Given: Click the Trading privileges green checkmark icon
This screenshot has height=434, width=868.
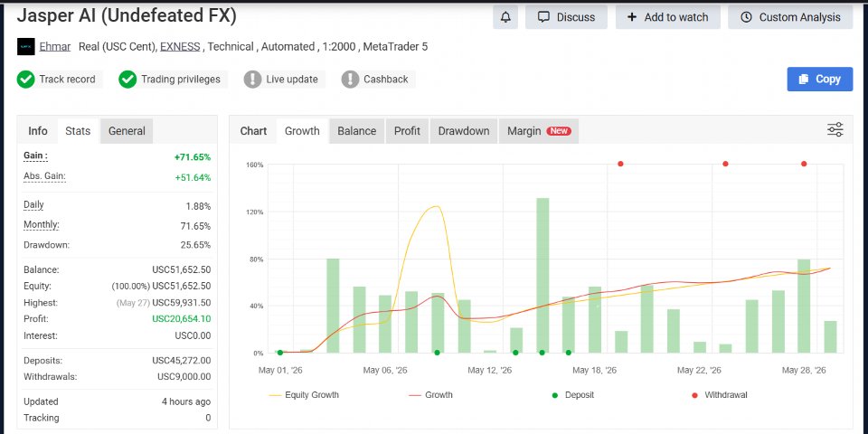Looking at the screenshot, I should coord(127,80).
